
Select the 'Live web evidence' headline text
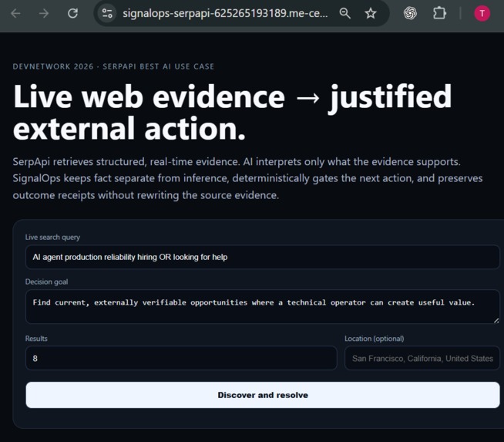click(150, 96)
